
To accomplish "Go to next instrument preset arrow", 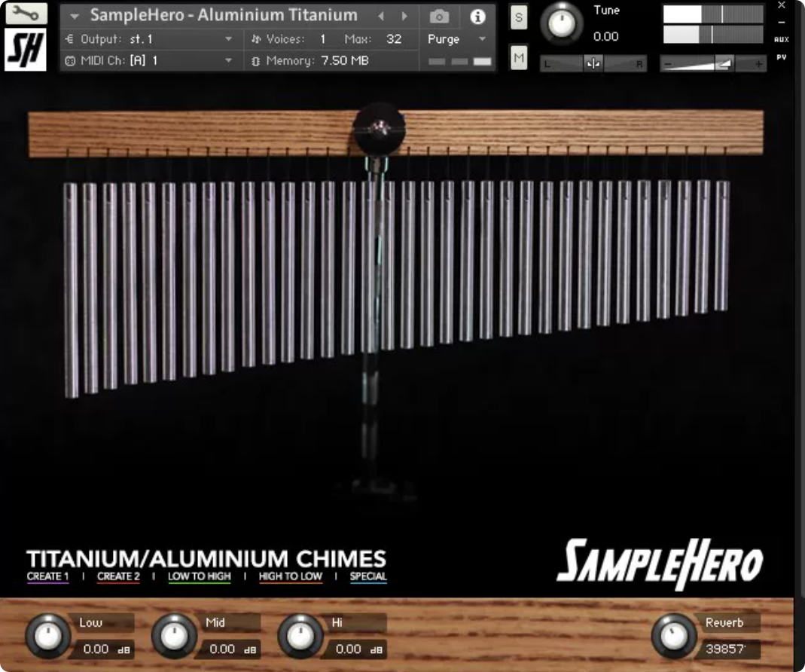I will click(404, 16).
